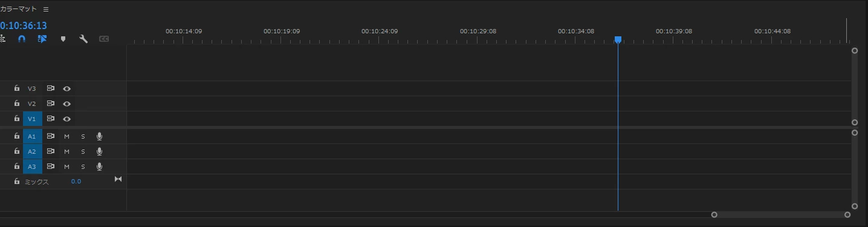Image resolution: width=868 pixels, height=227 pixels.
Task: Enable voice-over record microphone on A1
Action: pos(99,137)
